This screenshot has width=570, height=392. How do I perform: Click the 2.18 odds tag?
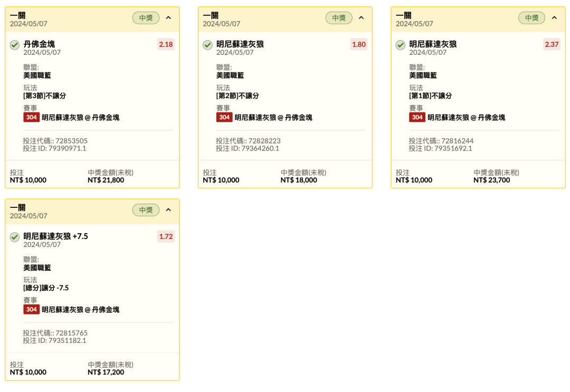tap(166, 44)
